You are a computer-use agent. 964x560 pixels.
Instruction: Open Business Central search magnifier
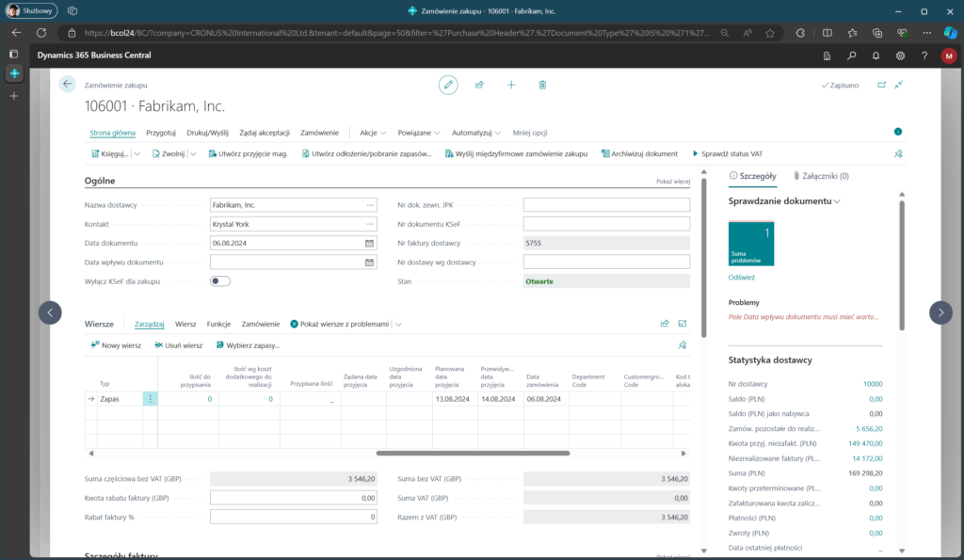point(852,56)
